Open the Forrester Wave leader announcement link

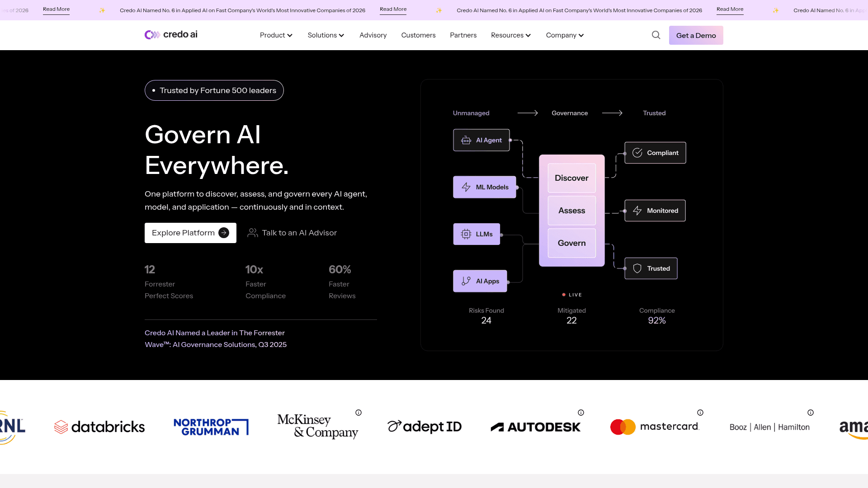216,338
